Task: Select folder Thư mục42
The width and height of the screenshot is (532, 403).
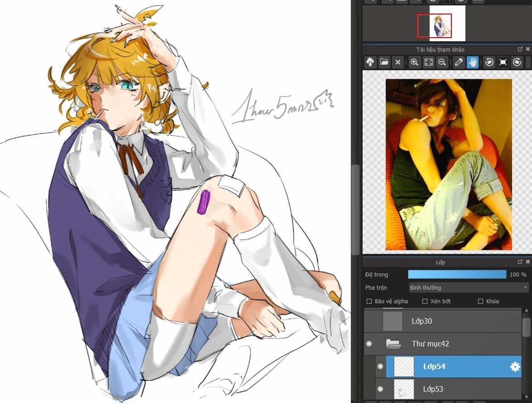Action: click(x=442, y=344)
